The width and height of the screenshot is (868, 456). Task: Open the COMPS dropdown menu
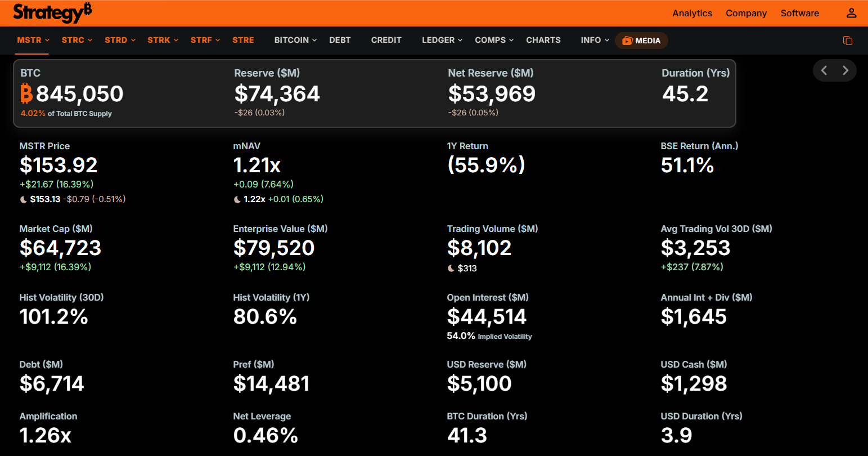(494, 40)
